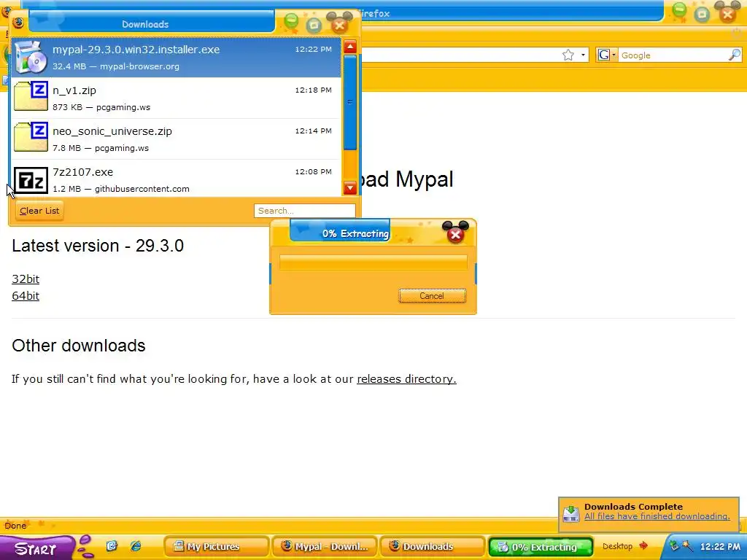
Task: Click the Desktop toolbar label on taskbar
Action: click(617, 546)
